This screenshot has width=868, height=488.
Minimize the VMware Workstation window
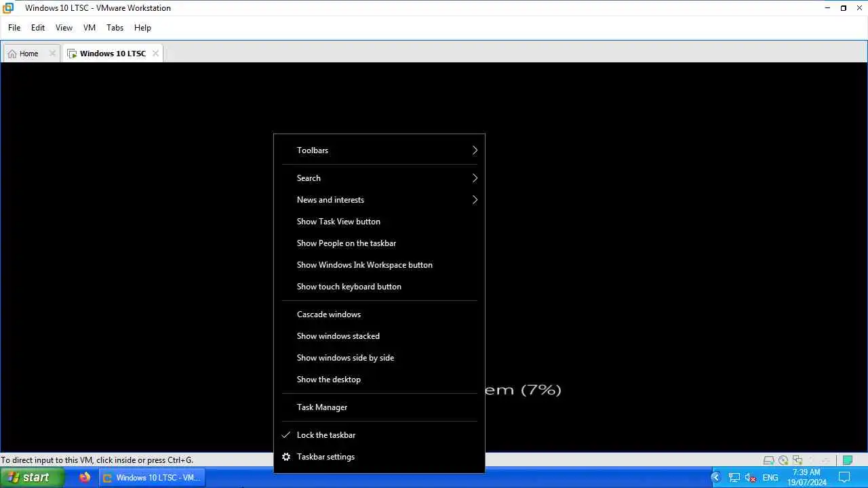tap(827, 8)
